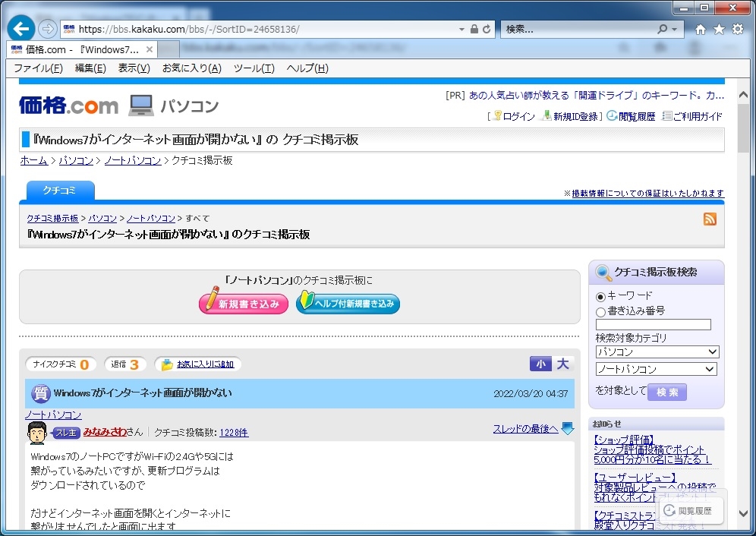This screenshot has height=536, width=756.
Task: Click the PR 開運ドライブ advertisement link
Action: pyautogui.click(x=597, y=96)
